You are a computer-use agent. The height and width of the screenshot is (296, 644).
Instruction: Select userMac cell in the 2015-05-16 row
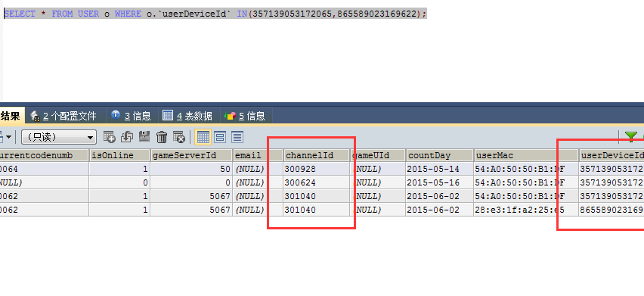point(526,182)
